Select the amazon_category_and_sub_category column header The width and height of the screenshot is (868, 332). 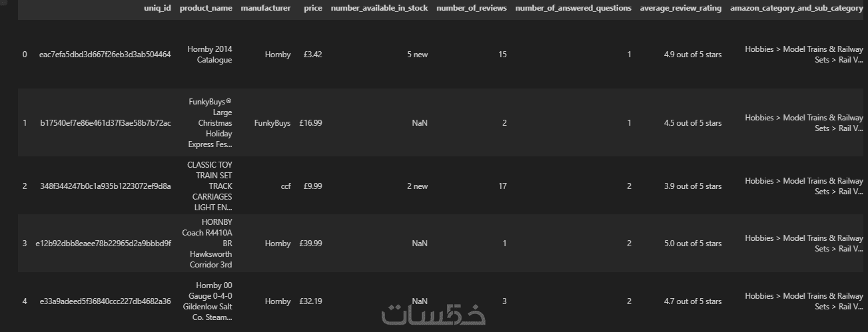click(x=796, y=8)
